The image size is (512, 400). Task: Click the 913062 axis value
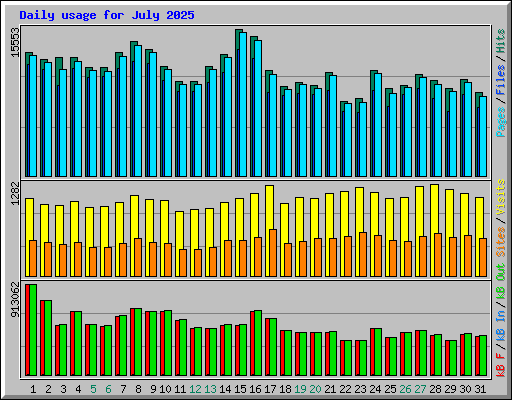[x=15, y=300]
